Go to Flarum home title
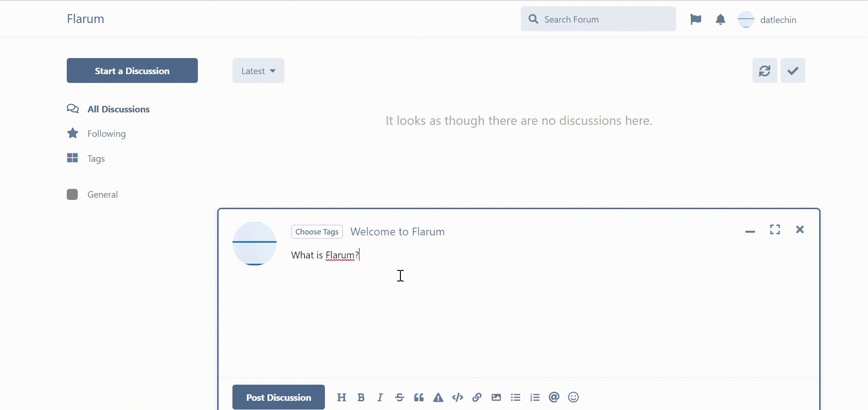Screen dimensions: 868x410 tap(86, 19)
